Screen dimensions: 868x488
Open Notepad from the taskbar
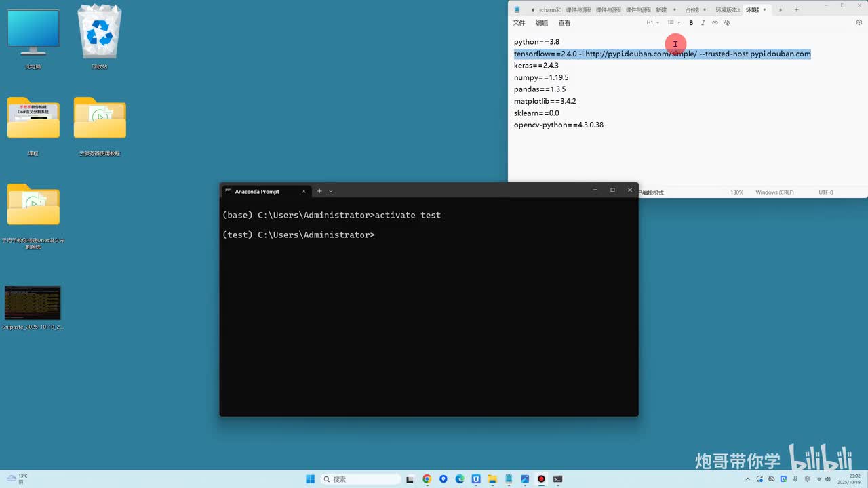point(509,479)
